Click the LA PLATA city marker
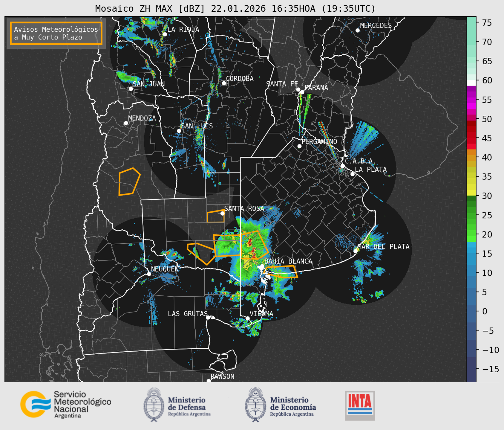The height and width of the screenshot is (430, 504). pyautogui.click(x=353, y=174)
